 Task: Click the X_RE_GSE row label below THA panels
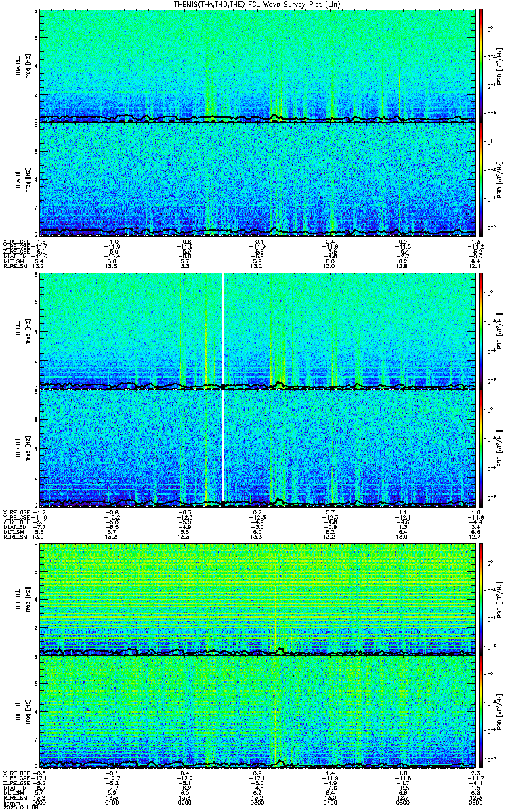point(15,242)
